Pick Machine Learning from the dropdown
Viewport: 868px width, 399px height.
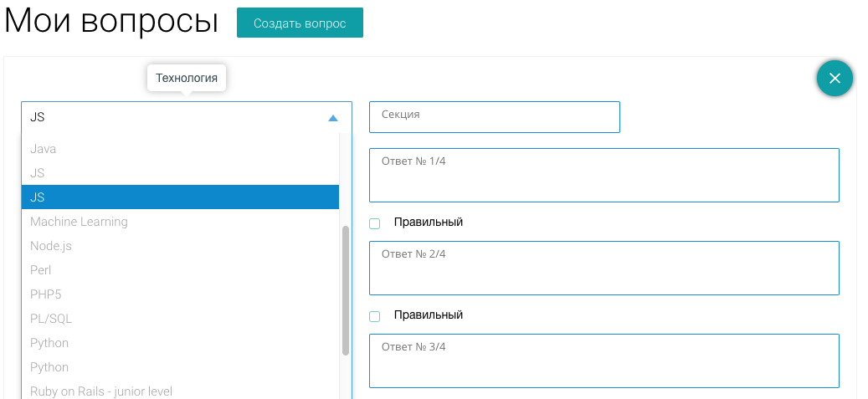click(180, 222)
